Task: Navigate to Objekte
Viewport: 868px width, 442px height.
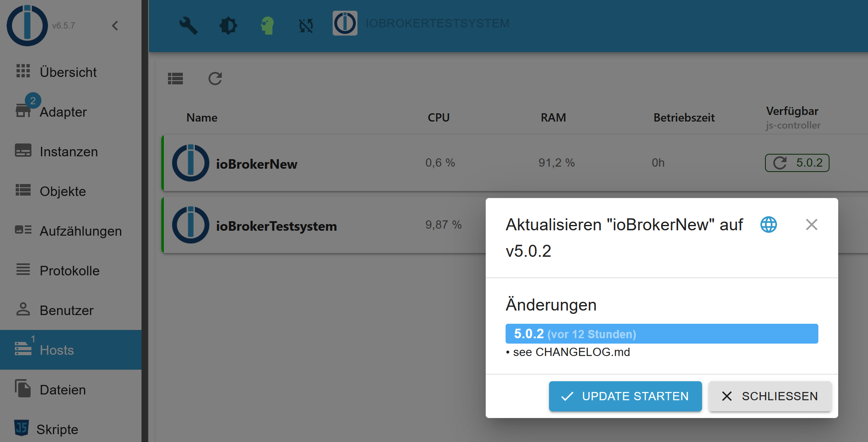Action: [x=62, y=191]
